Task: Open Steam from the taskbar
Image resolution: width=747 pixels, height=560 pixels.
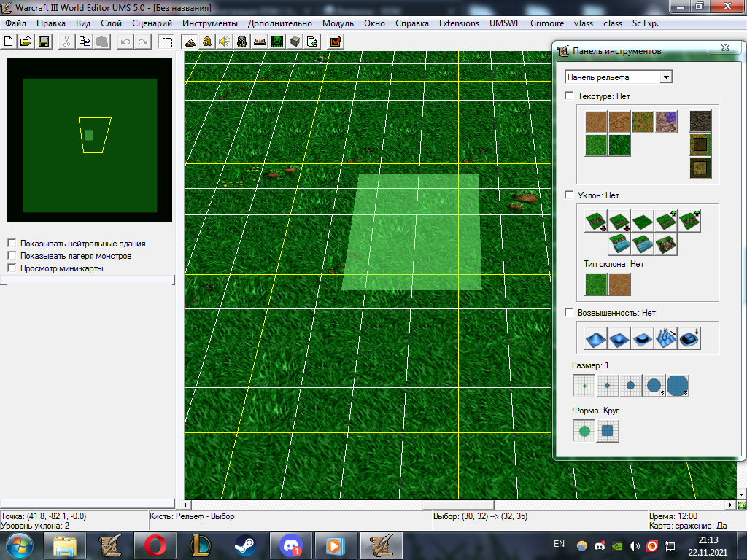Action: pyautogui.click(x=245, y=545)
